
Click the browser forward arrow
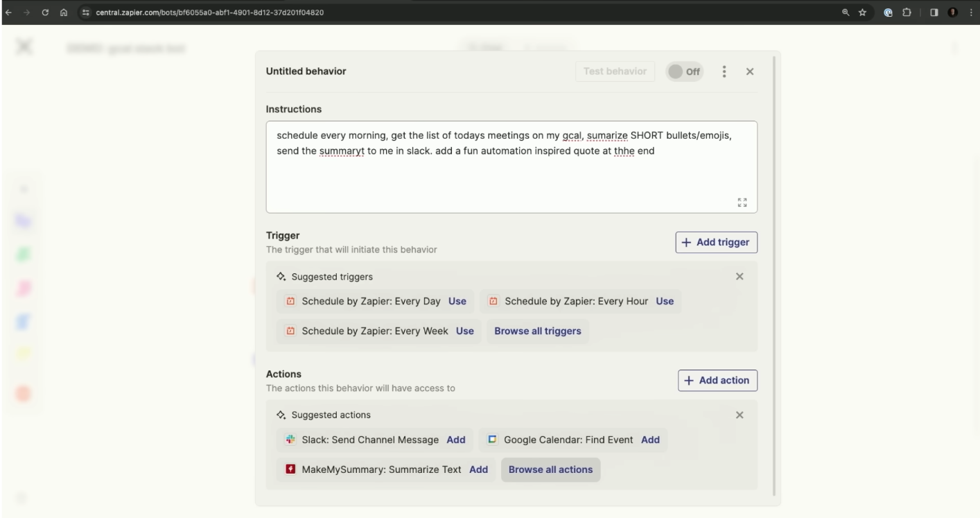[x=27, y=12]
